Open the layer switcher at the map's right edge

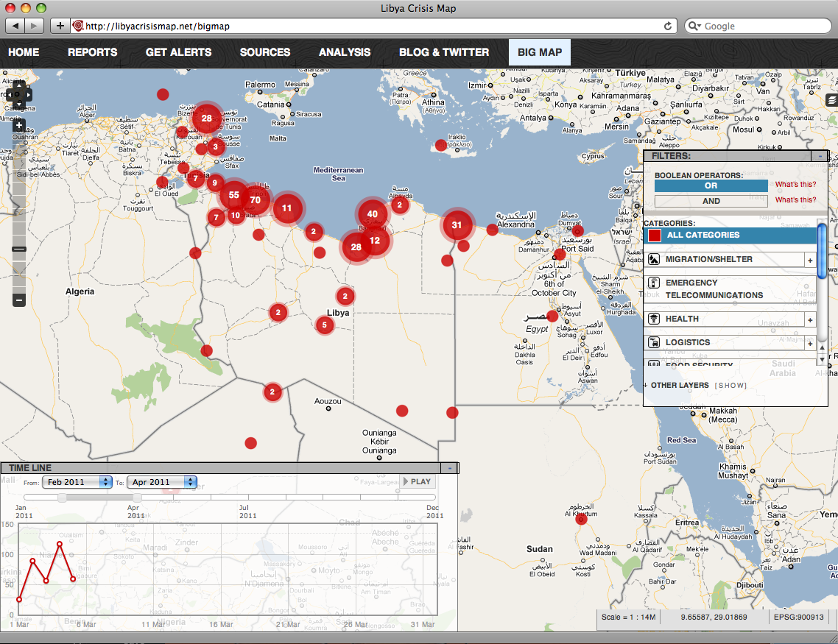pyautogui.click(x=831, y=100)
